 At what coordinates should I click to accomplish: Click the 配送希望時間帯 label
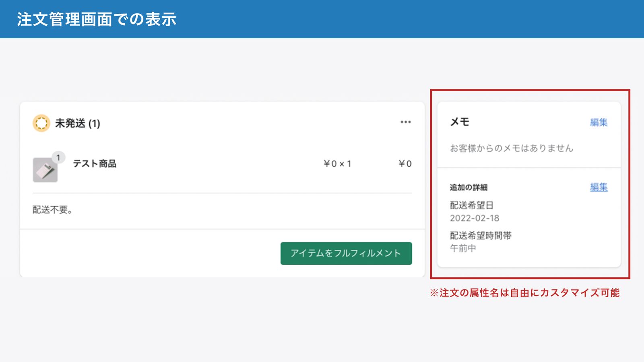pyautogui.click(x=481, y=236)
